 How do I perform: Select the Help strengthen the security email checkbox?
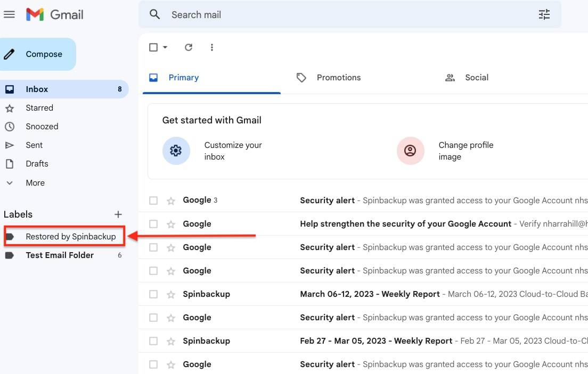153,224
